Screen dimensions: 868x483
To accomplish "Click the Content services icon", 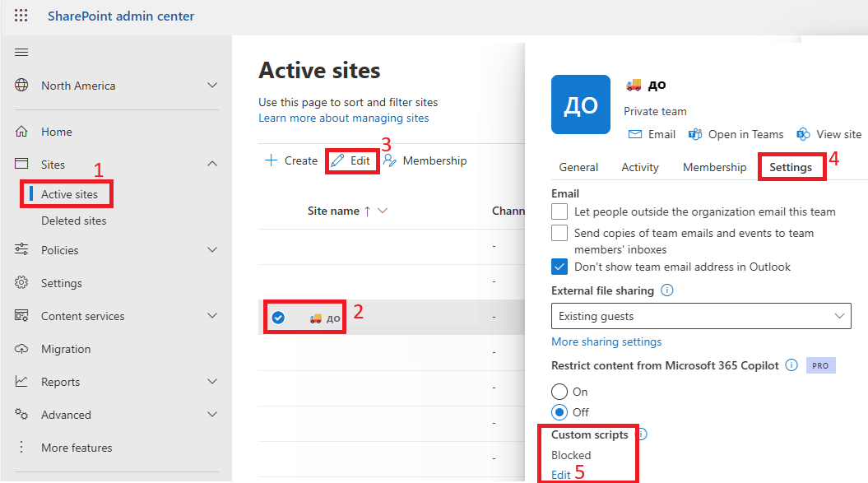I will coord(21,316).
